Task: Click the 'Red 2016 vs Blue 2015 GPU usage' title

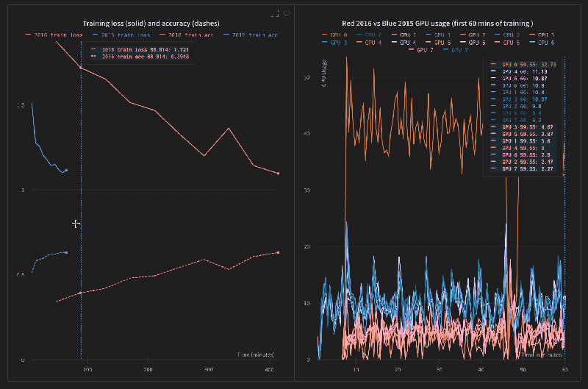Action: point(437,24)
